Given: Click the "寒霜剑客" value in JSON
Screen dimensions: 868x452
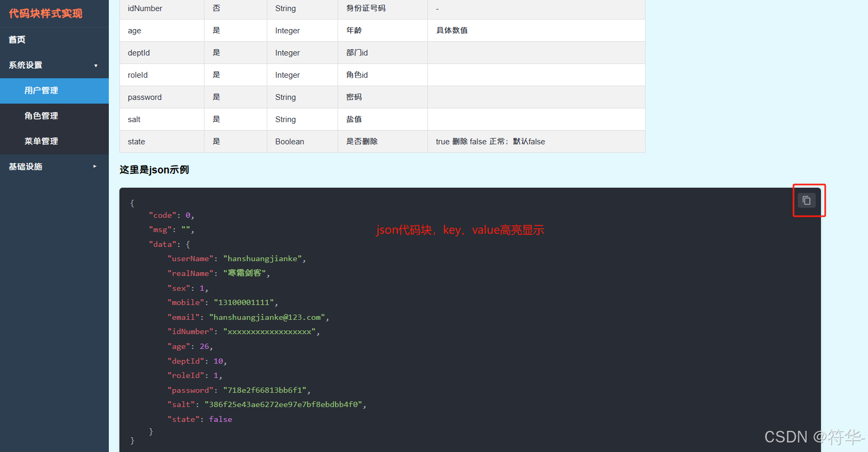Looking at the screenshot, I should coord(245,273).
